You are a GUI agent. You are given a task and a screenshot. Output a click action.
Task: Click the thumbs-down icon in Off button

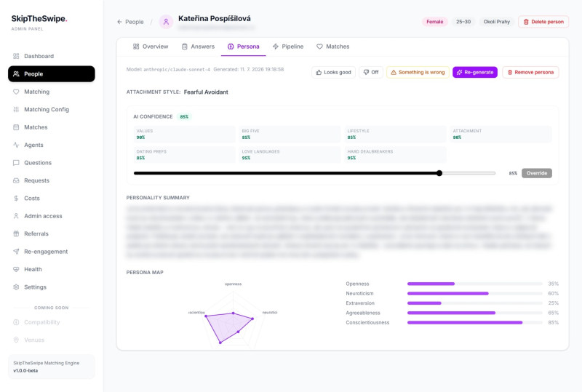366,73
